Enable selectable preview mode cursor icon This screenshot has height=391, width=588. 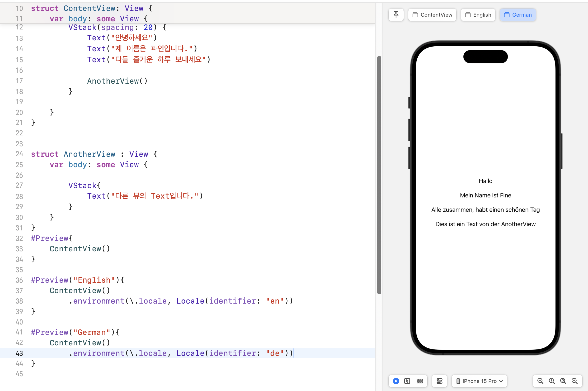(407, 381)
